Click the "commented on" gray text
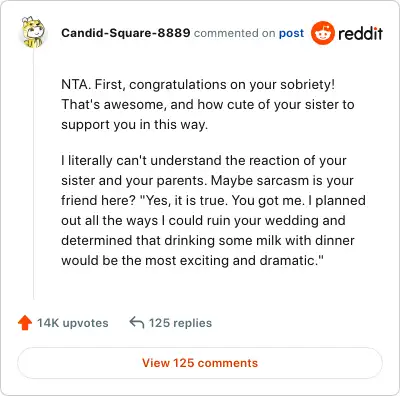 (235, 33)
